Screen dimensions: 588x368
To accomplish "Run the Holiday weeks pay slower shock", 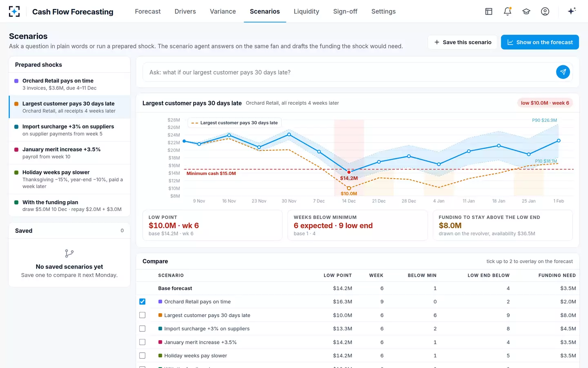I will click(x=69, y=179).
